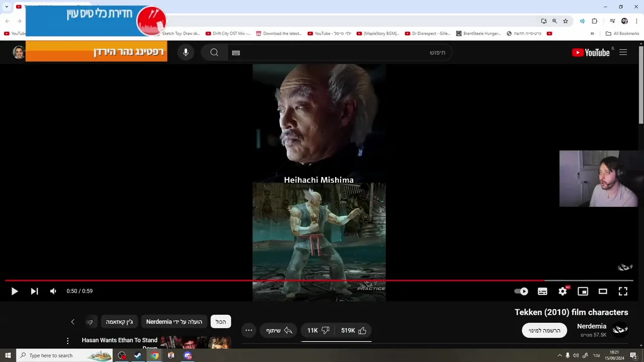Image resolution: width=644 pixels, height=362 pixels.
Task: Open Chrome zoom magnifier icon
Action: [554, 21]
